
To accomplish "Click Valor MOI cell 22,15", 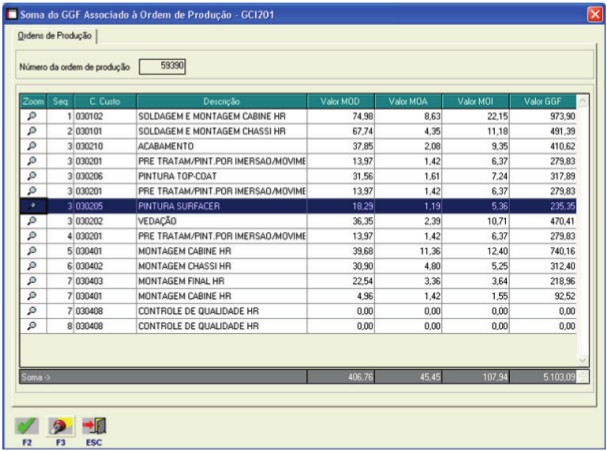I will click(475, 116).
